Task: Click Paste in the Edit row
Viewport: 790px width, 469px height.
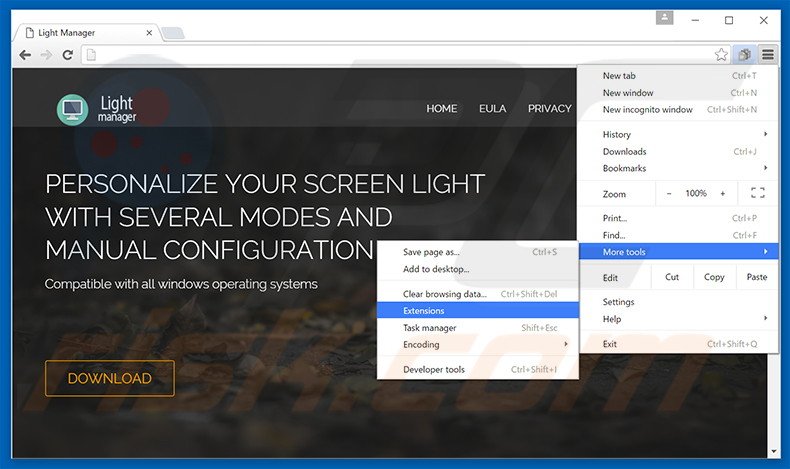Action: pos(756,277)
